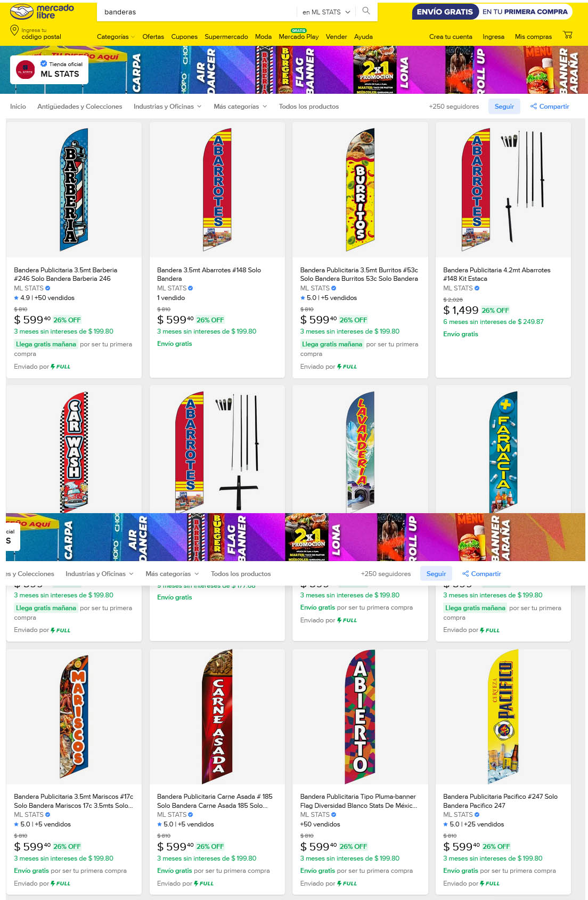588x900 pixels.
Task: Click the verified badge beside Tienda oficial
Action: [44, 63]
